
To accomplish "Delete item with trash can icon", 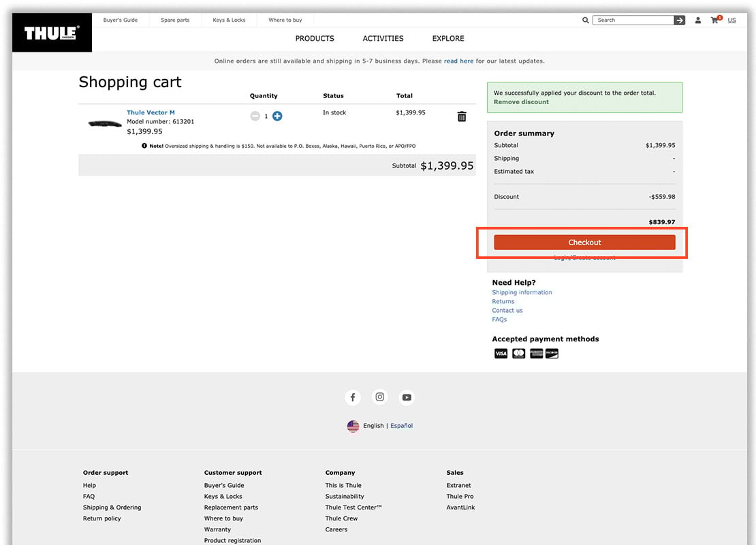I will pos(462,116).
